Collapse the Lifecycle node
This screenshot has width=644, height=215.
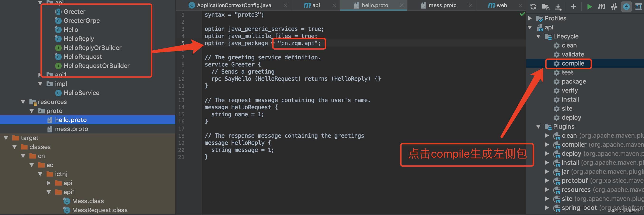tap(539, 37)
